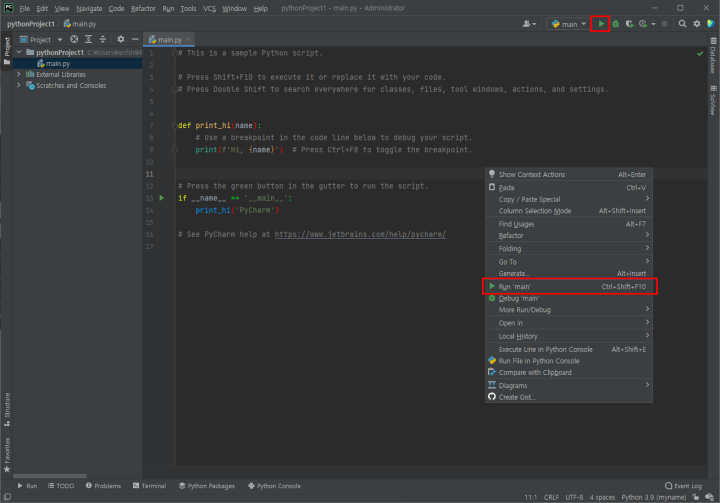
Task: Click the grey Stop process icon
Action: coord(664,24)
